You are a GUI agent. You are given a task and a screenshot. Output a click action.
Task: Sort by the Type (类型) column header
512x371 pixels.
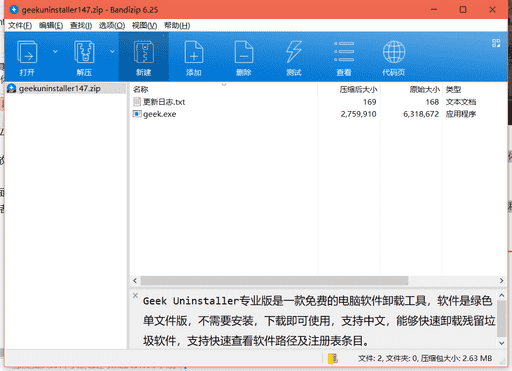click(453, 89)
